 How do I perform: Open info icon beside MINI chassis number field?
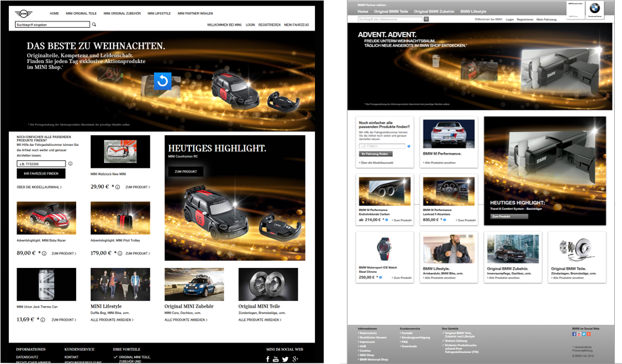70,163
